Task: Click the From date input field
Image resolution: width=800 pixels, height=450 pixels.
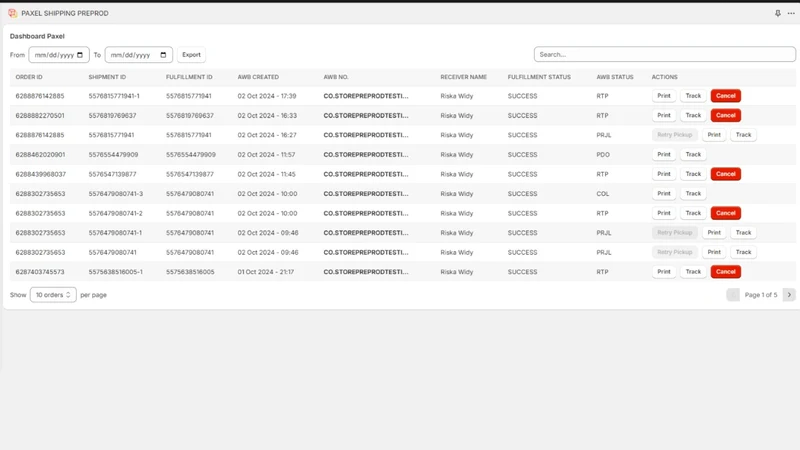Action: (59, 55)
